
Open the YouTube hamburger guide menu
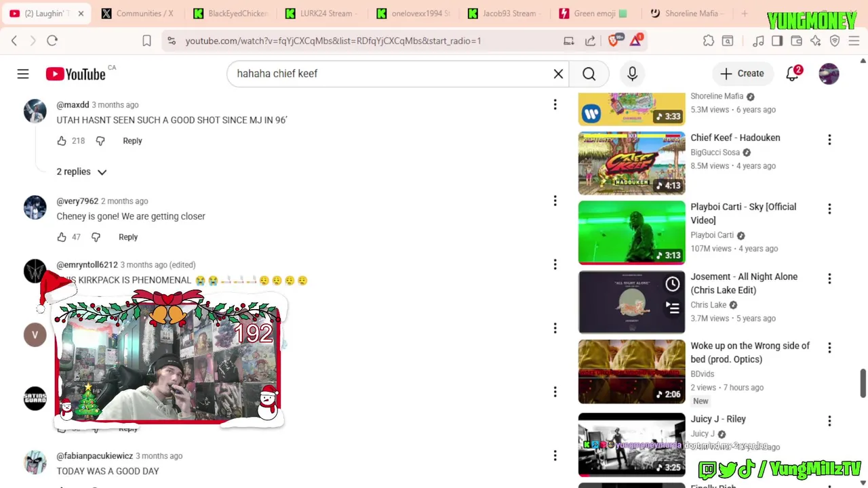[x=23, y=74]
